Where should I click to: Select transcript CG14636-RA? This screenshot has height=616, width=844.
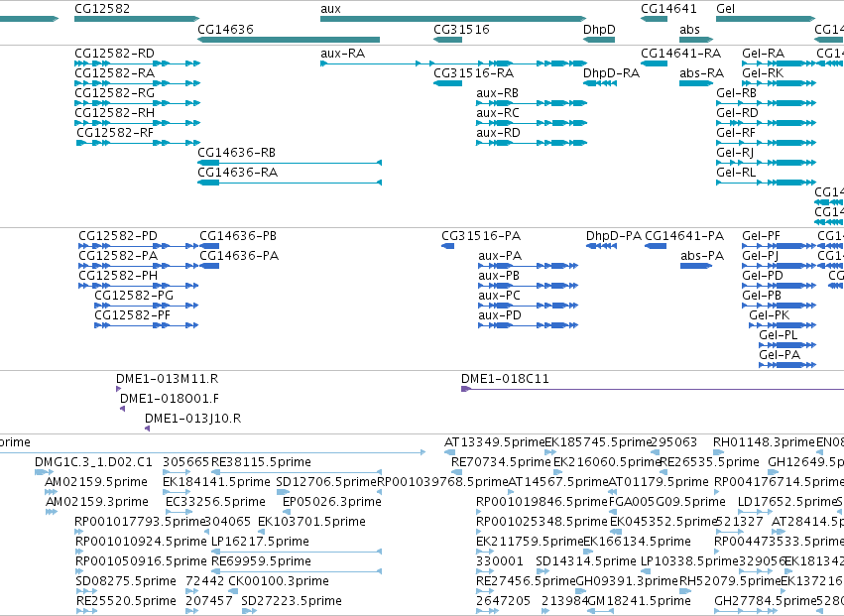click(x=290, y=183)
